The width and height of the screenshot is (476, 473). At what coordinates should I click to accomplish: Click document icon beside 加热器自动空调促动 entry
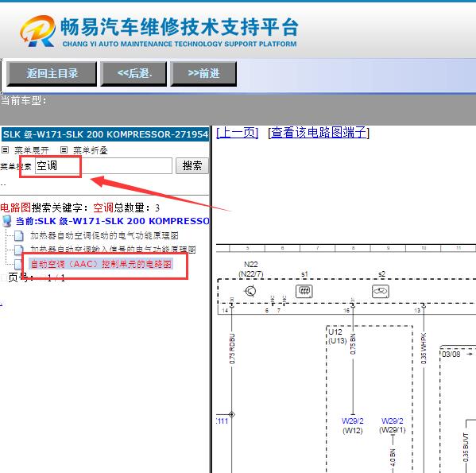click(19, 235)
